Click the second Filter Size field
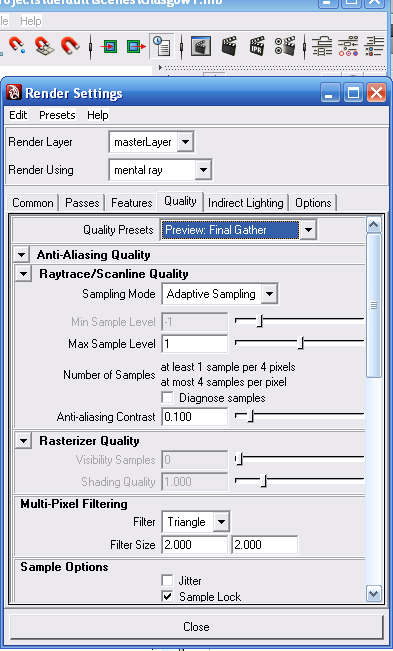Image resolution: width=393 pixels, height=651 pixels. 264,545
